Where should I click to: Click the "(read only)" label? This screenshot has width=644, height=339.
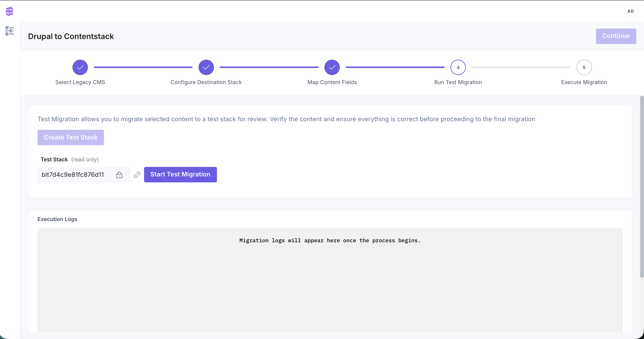coord(85,160)
